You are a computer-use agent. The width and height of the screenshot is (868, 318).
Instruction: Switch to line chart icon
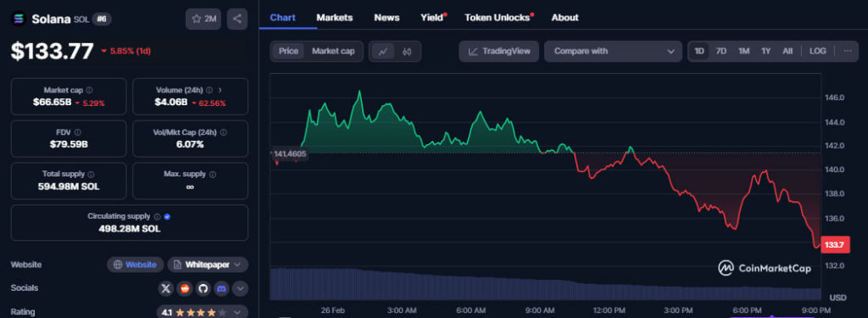pyautogui.click(x=382, y=52)
